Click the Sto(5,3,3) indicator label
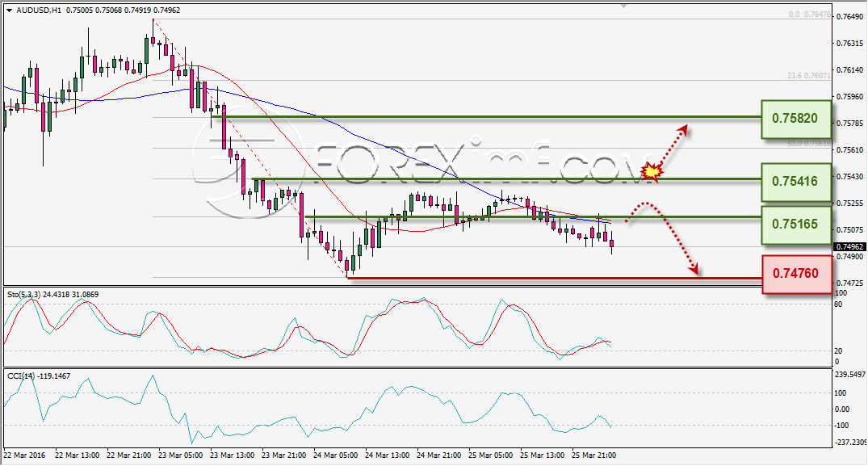This screenshot has width=868, height=466. coord(53,295)
